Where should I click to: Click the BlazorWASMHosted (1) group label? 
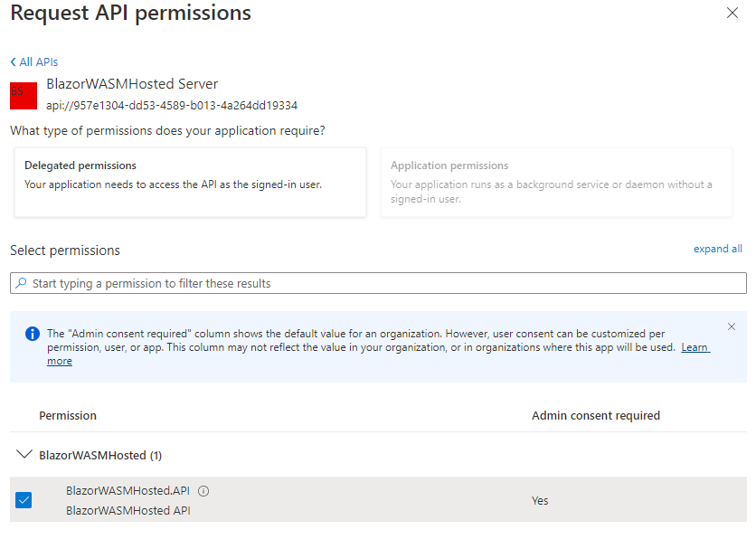point(100,455)
